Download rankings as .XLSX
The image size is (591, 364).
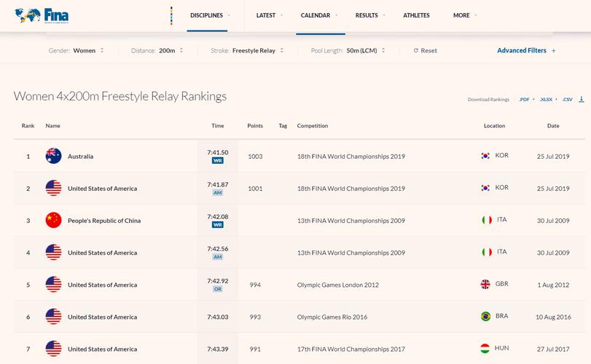click(x=545, y=100)
